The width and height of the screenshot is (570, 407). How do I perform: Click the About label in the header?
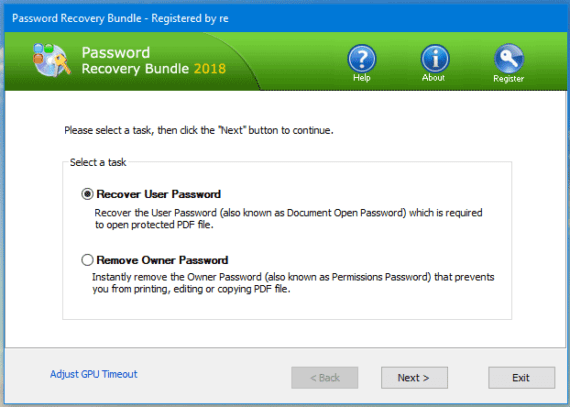[433, 77]
